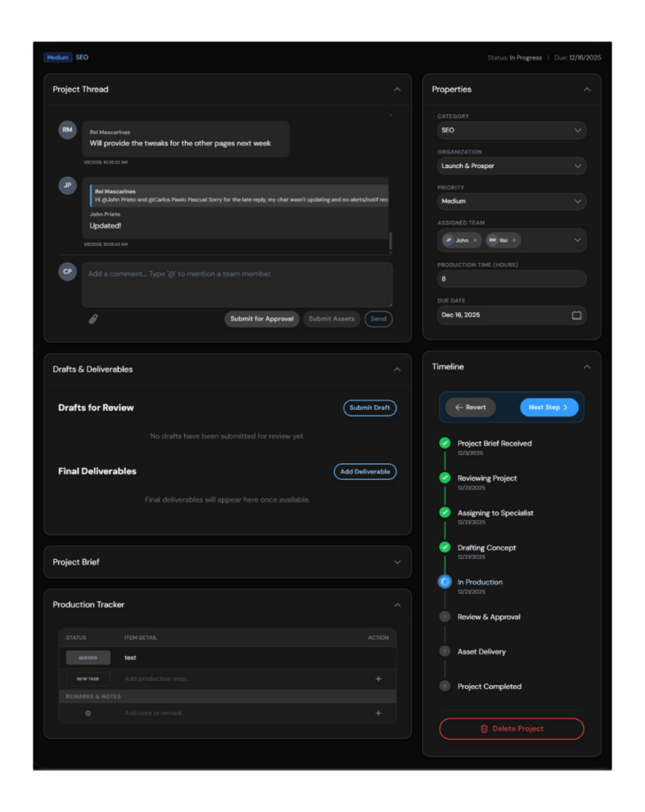Click plus icon to add production step
The image size is (645, 812).
(x=378, y=679)
